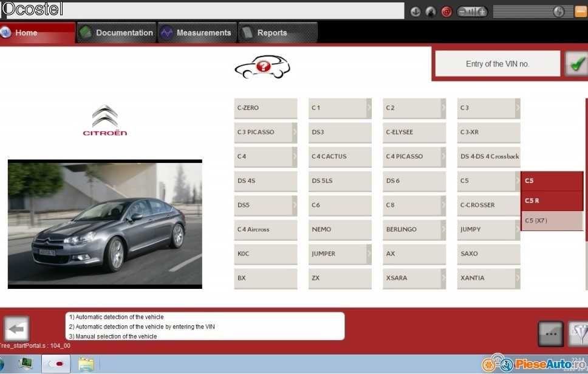Confirm VIN with the green checkmark button
This screenshot has height=374, width=588.
click(576, 64)
